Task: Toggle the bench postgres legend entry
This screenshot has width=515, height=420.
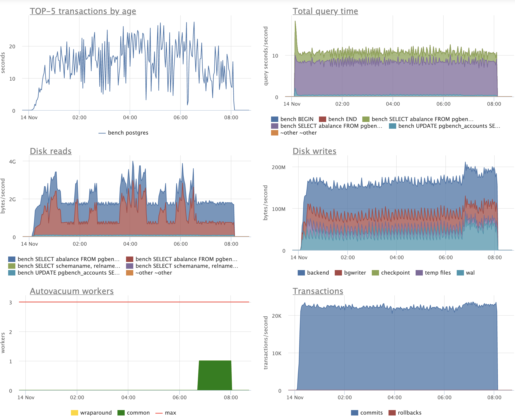Action: (128, 133)
